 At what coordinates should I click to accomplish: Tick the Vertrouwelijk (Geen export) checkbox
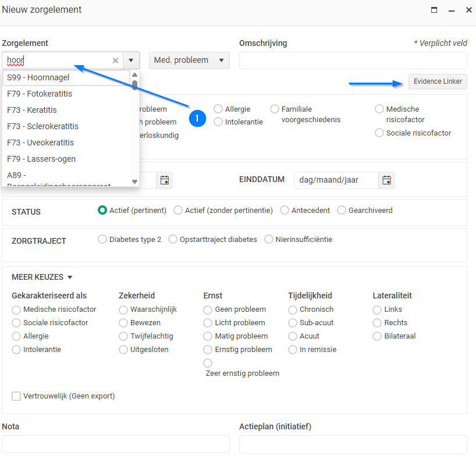click(16, 396)
